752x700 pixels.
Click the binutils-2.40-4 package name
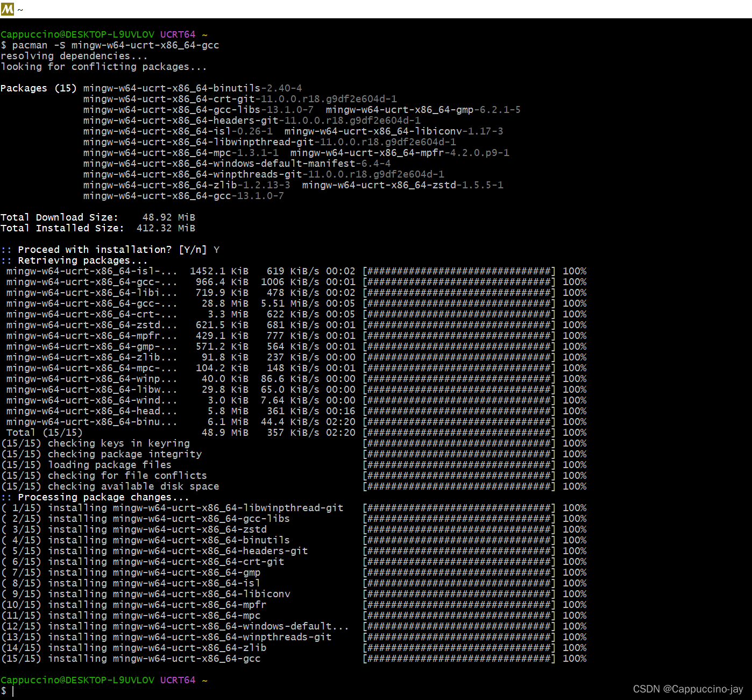pos(193,88)
